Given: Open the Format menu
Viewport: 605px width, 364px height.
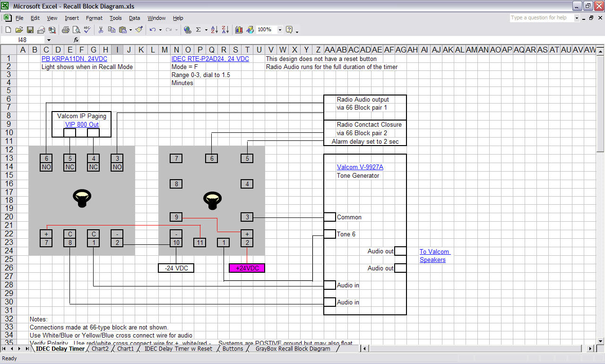Looking at the screenshot, I should coord(94,18).
